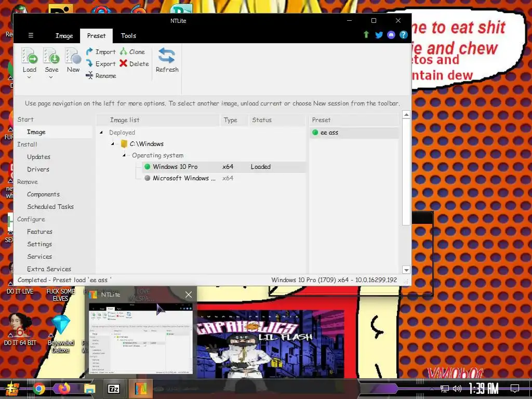Open the Components page
Image resolution: width=532 pixels, height=399 pixels.
point(43,194)
